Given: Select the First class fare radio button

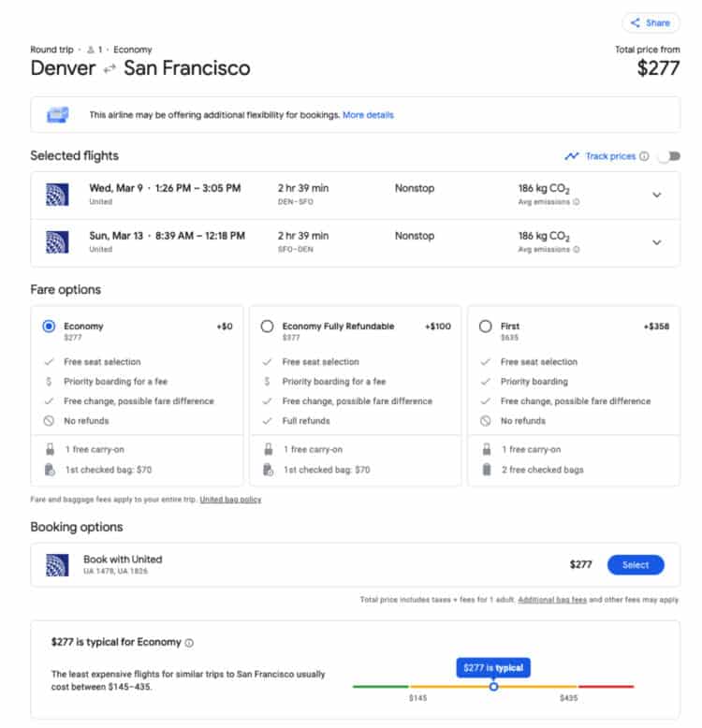Looking at the screenshot, I should click(485, 327).
